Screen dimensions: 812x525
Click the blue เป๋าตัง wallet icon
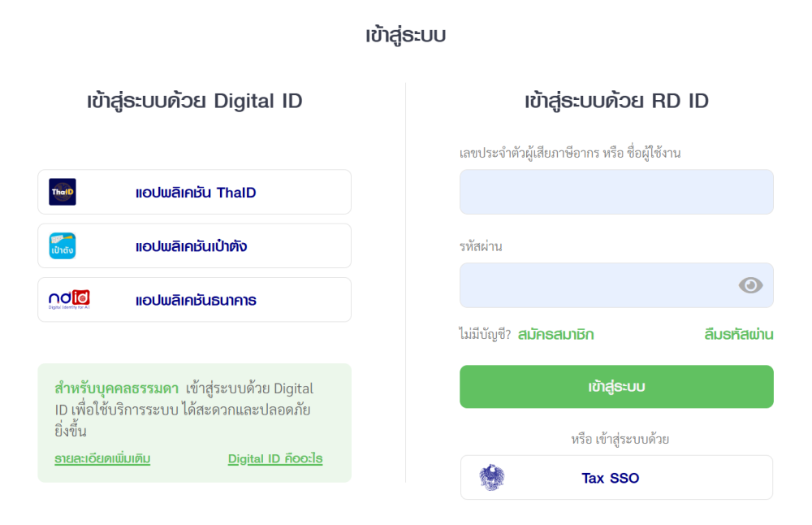(x=63, y=245)
